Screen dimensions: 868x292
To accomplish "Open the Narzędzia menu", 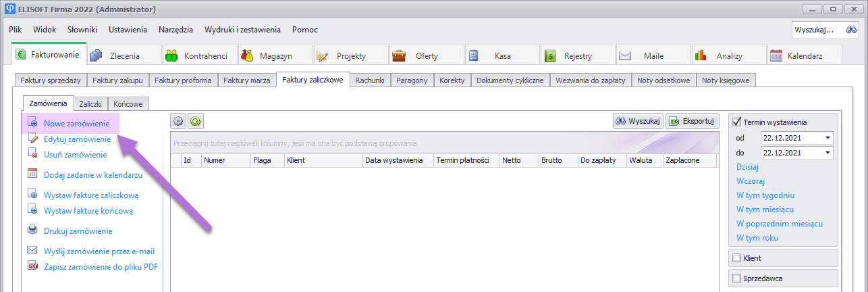I will [175, 30].
